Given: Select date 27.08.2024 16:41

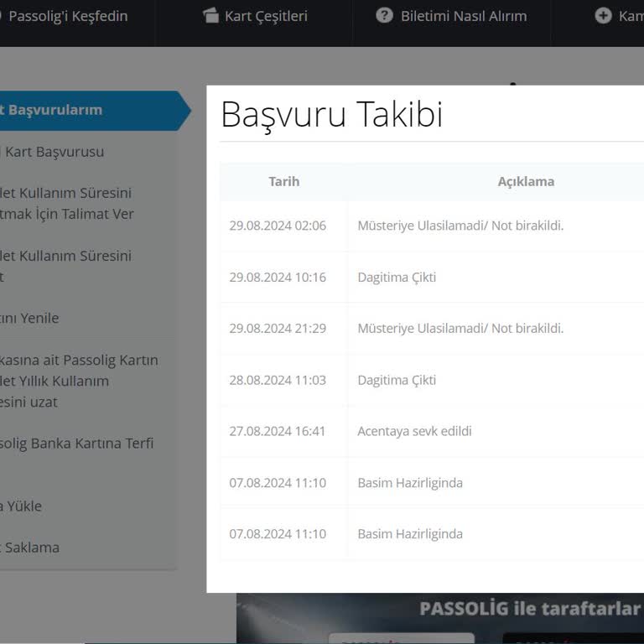Looking at the screenshot, I should 278,431.
